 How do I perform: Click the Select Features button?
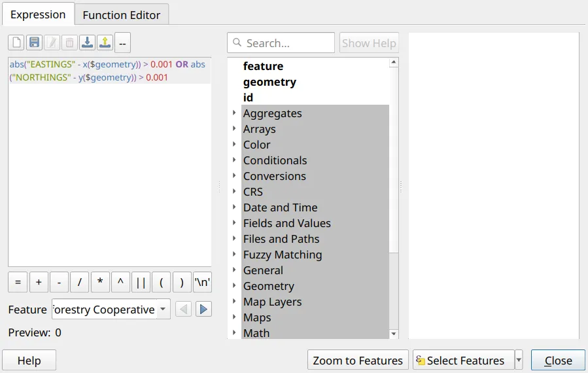click(464, 361)
